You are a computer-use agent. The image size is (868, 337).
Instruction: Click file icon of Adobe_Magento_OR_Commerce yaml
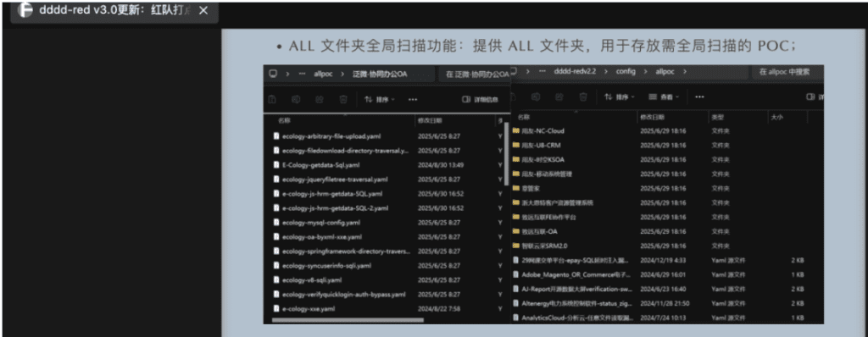coord(516,274)
